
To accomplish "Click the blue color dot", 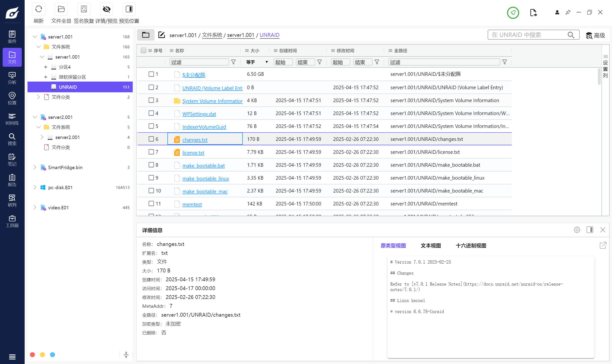I will (52, 354).
